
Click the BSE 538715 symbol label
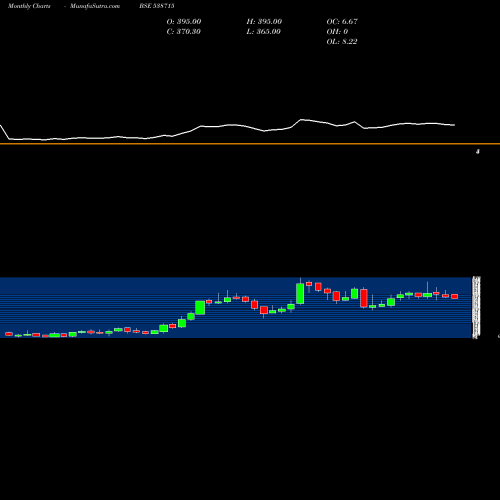point(157,6)
